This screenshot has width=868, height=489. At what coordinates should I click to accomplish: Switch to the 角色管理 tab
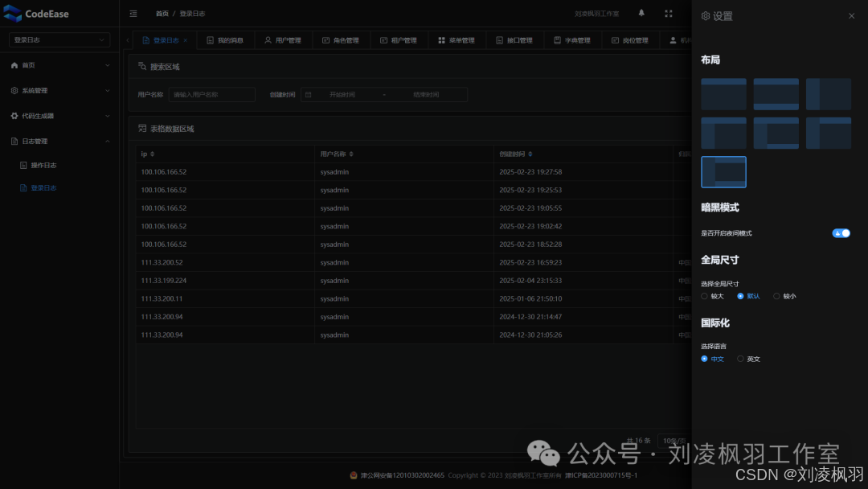[x=341, y=40]
